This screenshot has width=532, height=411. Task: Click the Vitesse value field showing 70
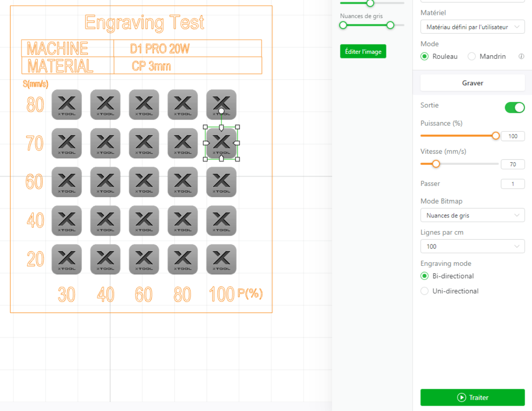[x=513, y=164]
